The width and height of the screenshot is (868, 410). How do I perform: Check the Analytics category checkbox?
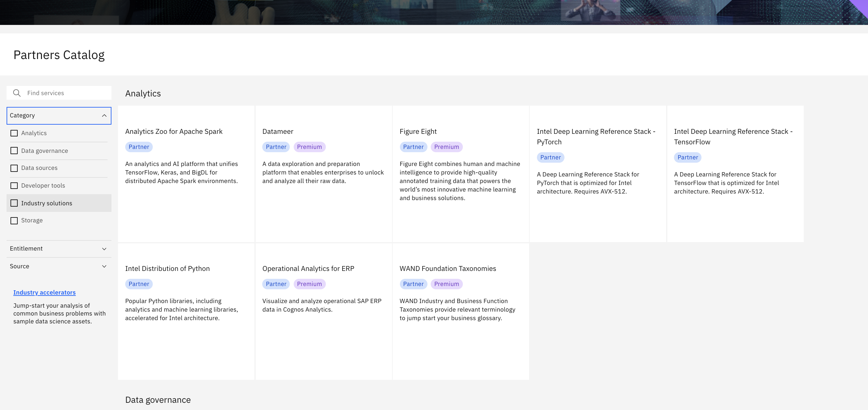(14, 133)
